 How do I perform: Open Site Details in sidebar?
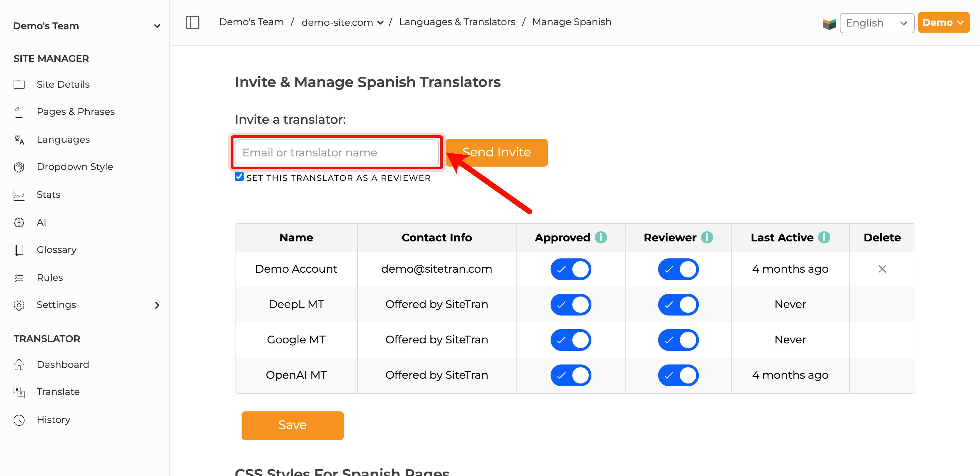(x=63, y=84)
